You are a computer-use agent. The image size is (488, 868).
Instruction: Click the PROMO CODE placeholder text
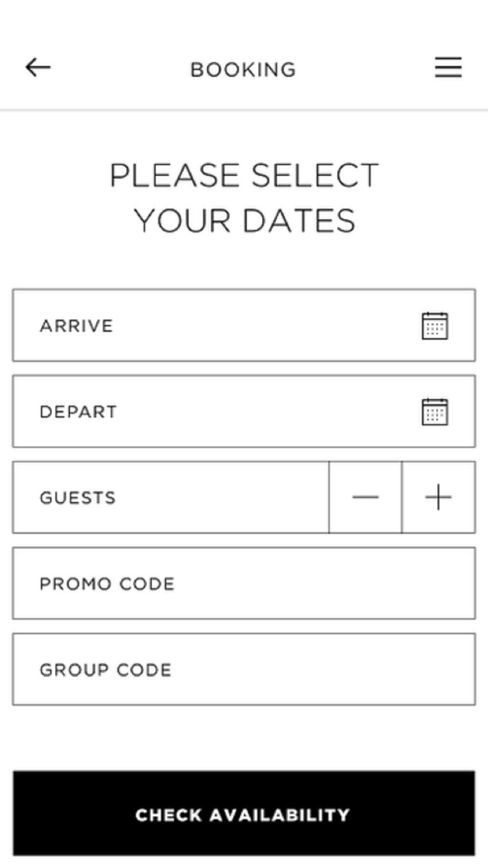pyautogui.click(x=107, y=584)
